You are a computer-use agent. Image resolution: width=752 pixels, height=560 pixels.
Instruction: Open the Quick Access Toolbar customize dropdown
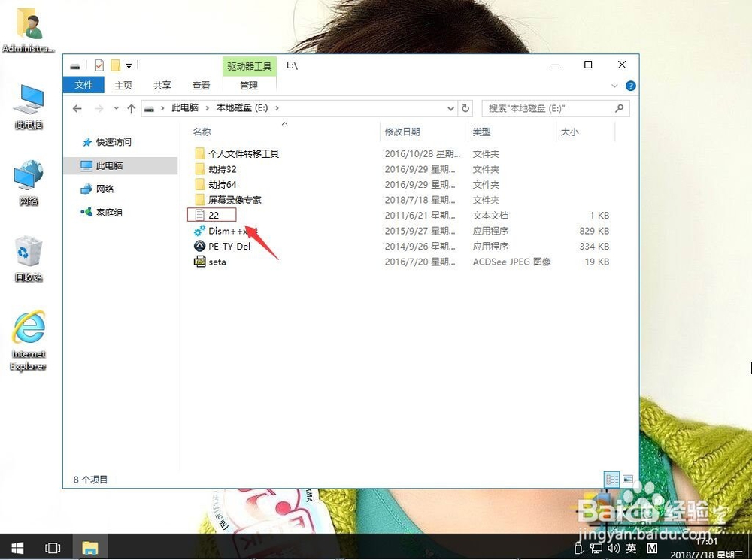tap(131, 65)
